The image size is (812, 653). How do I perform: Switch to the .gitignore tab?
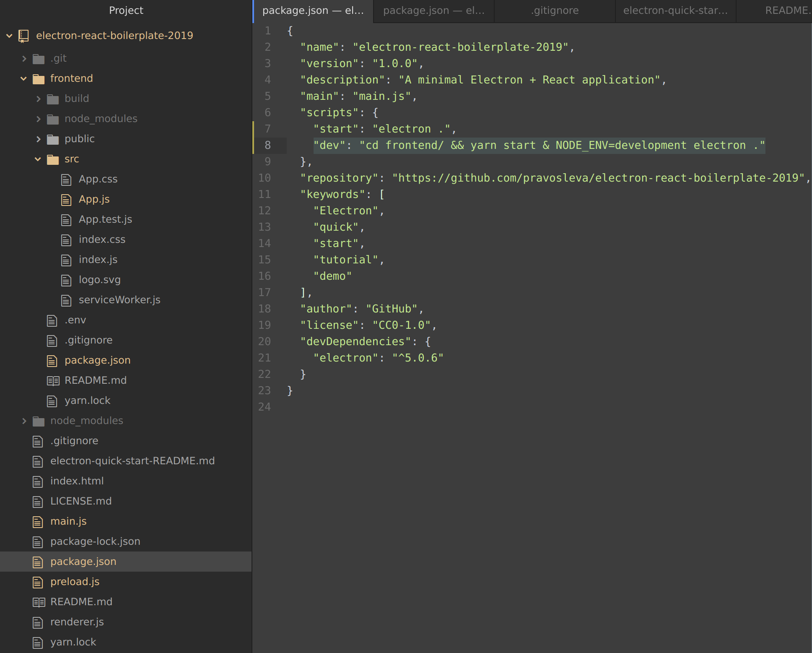[555, 10]
